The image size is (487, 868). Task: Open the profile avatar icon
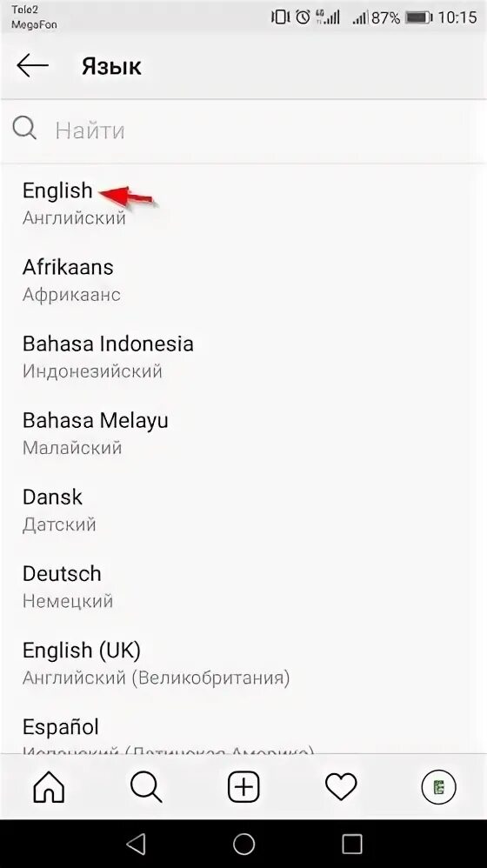tap(438, 786)
